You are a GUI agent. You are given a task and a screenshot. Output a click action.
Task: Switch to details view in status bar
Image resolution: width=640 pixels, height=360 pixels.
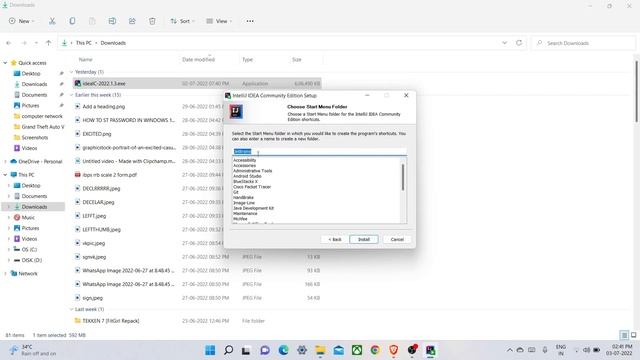624,335
